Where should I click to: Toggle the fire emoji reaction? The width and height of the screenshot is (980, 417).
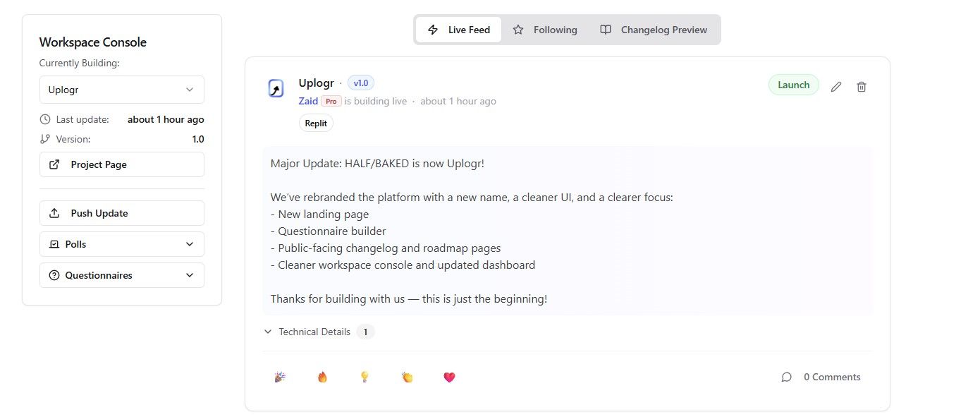point(322,377)
